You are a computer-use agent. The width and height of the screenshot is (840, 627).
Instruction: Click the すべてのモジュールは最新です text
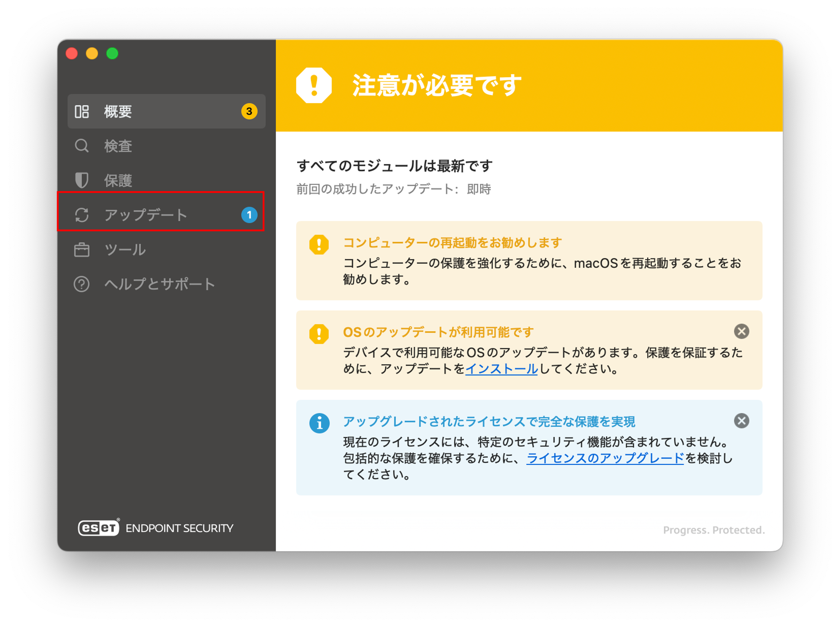pyautogui.click(x=395, y=166)
